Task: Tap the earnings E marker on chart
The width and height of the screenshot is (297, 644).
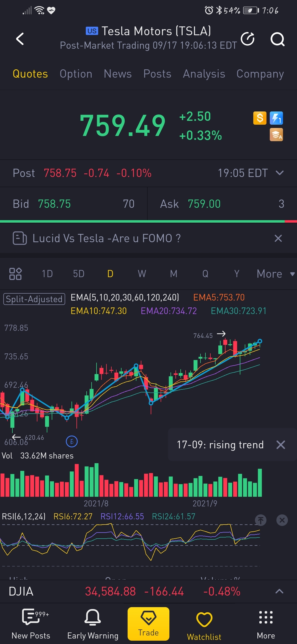Action: (72, 442)
